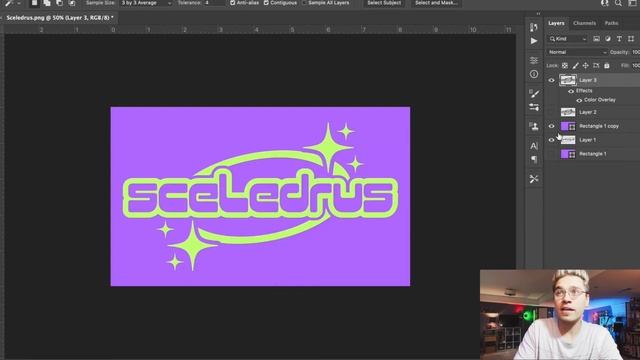
Task: Lock all padlock icon
Action: [x=607, y=65]
